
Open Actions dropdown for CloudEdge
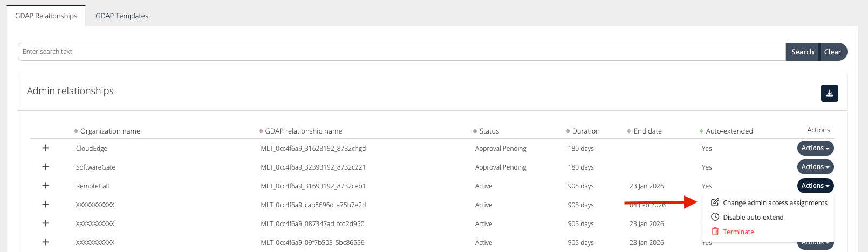pyautogui.click(x=815, y=148)
